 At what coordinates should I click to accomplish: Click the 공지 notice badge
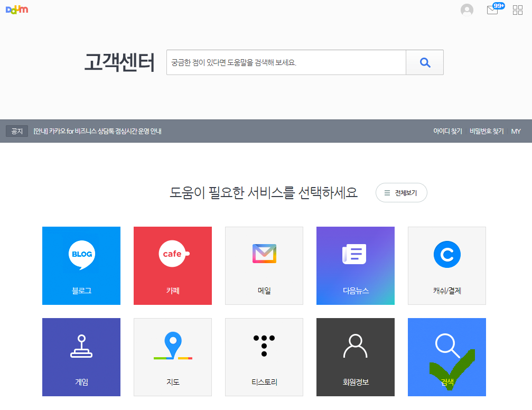pos(17,131)
